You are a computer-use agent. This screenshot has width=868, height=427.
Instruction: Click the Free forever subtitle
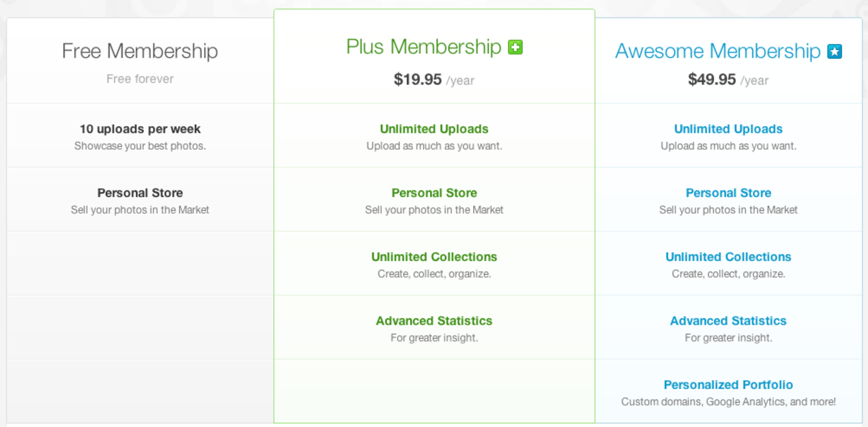(x=140, y=79)
